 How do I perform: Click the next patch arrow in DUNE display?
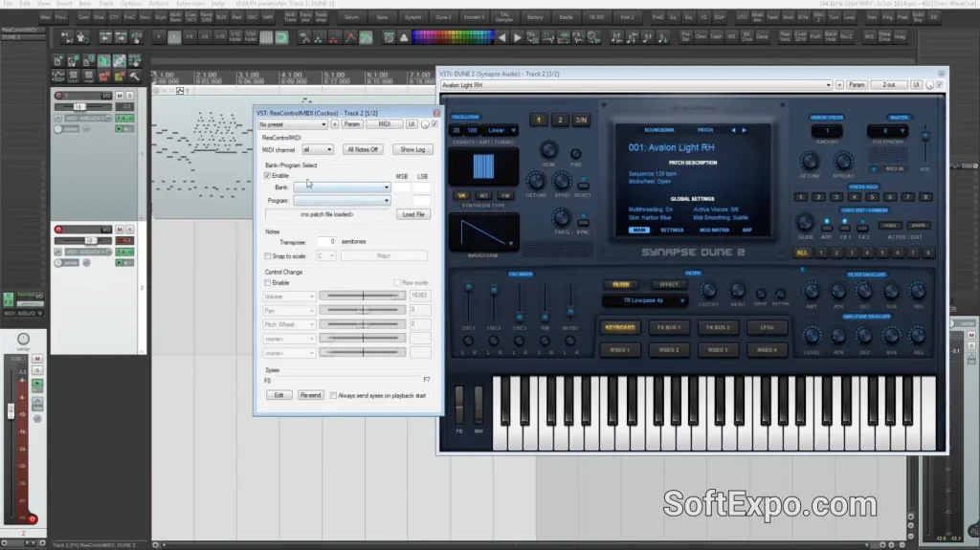[x=744, y=130]
